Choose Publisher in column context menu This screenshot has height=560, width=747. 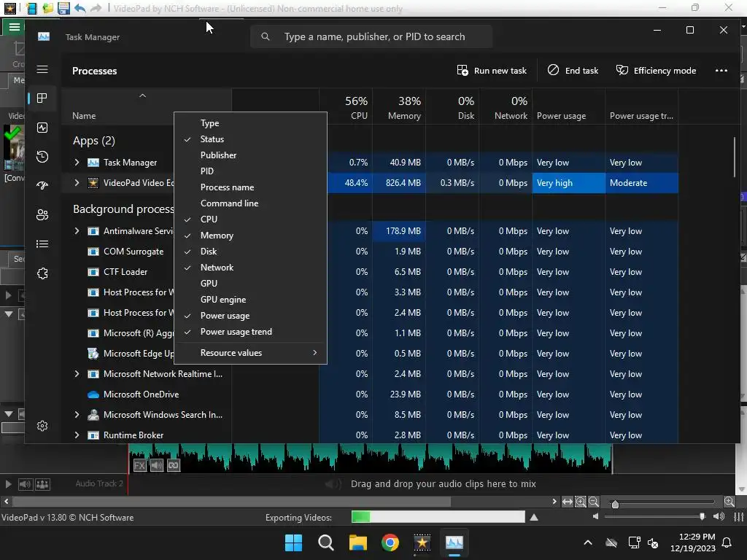click(x=251, y=155)
